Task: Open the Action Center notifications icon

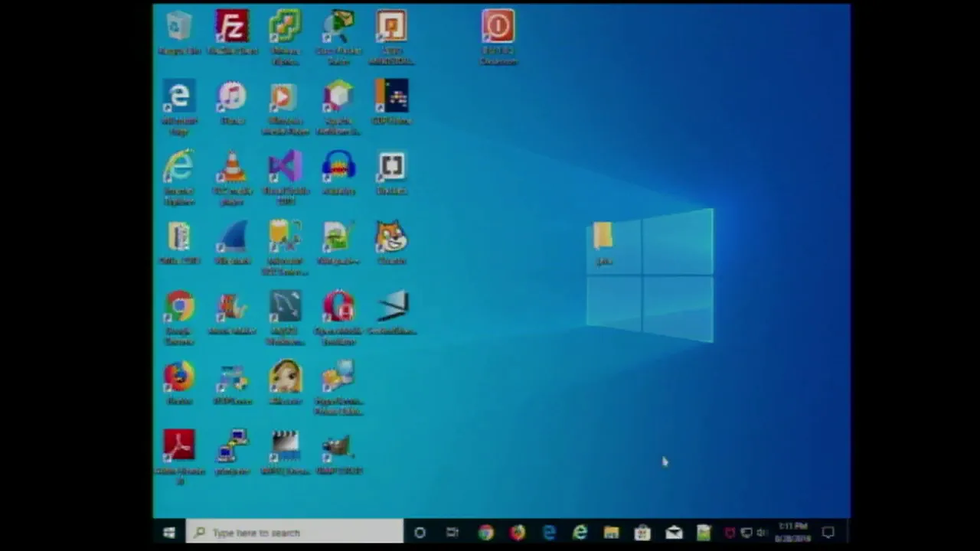Action: coord(828,533)
